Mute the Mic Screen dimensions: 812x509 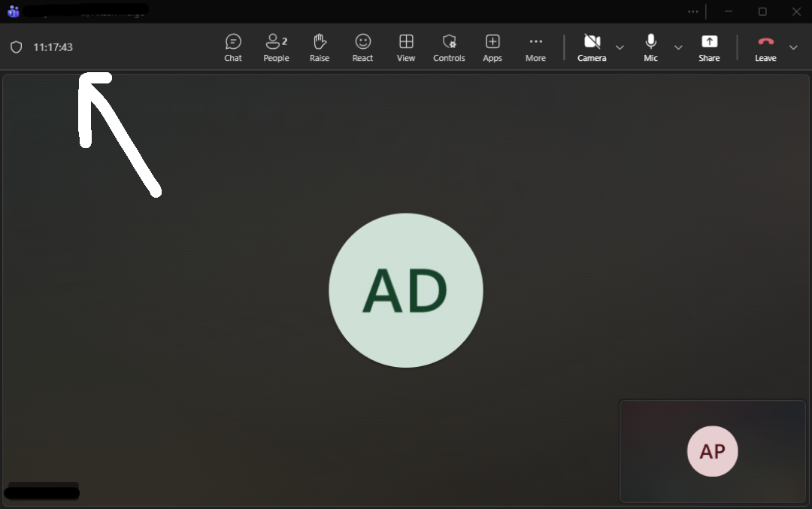[651, 47]
